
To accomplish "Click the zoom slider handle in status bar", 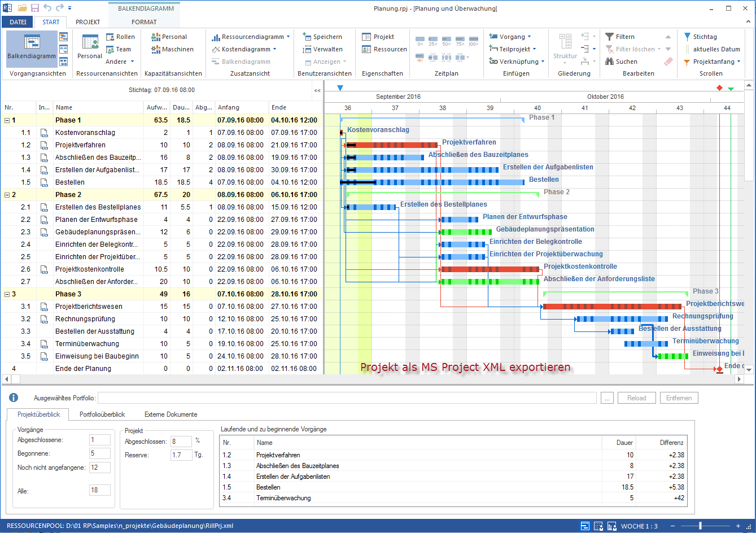I will pyautogui.click(x=700, y=526).
